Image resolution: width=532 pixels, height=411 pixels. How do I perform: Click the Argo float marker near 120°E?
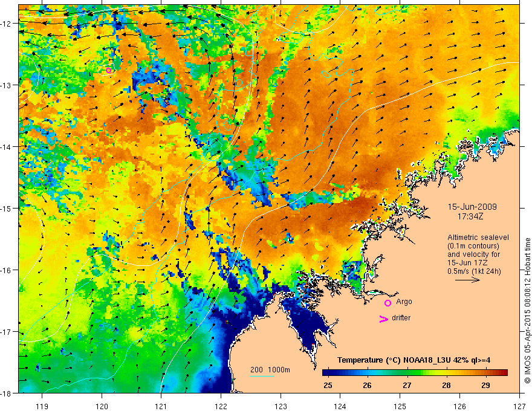pos(108,70)
